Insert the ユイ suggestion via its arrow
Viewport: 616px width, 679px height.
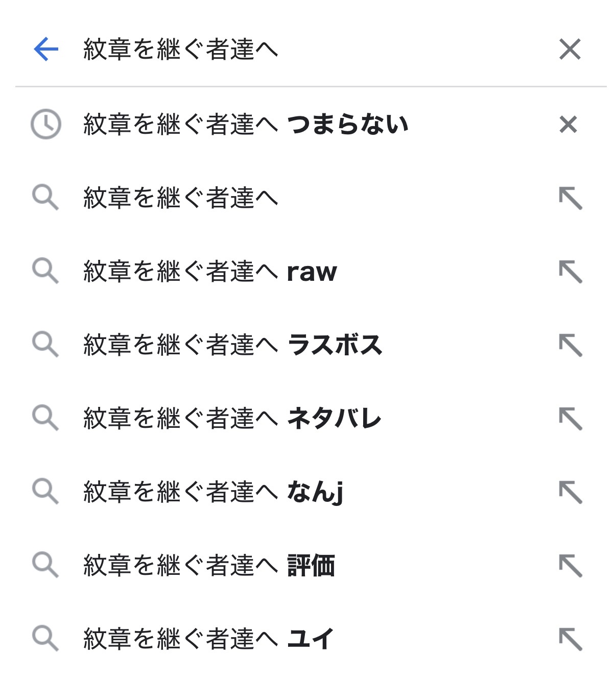pos(571,639)
